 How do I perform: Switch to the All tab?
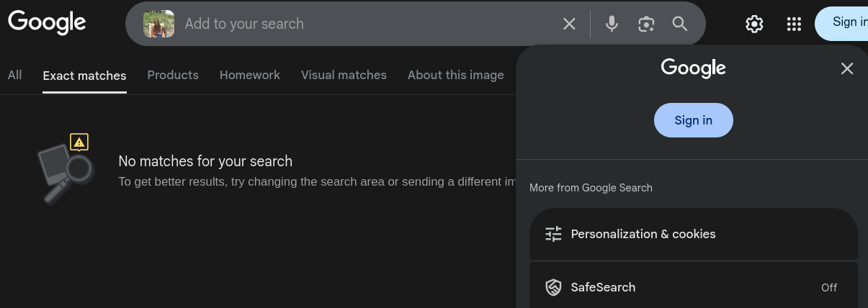14,75
